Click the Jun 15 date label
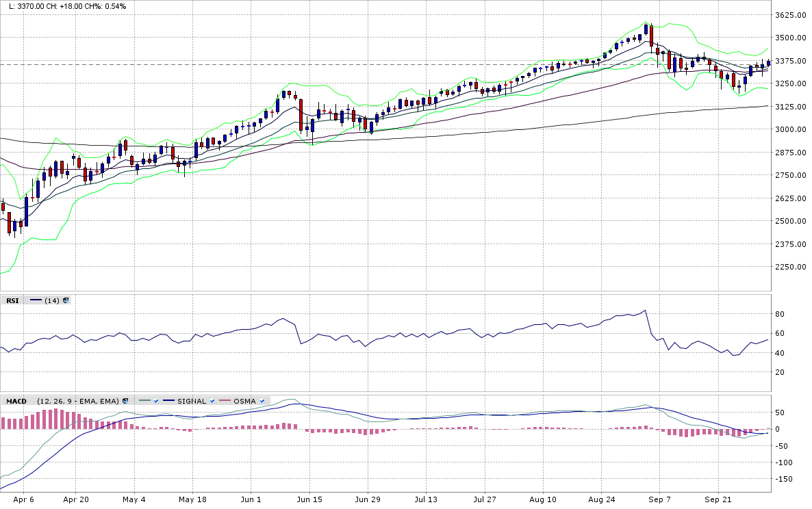The width and height of the screenshot is (812, 509). point(309,499)
